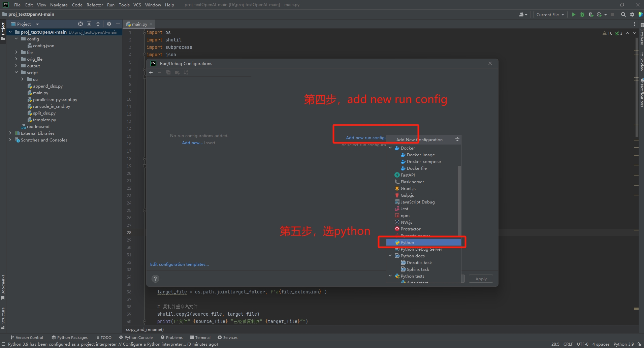Collapse the Docker group in the configuration list
This screenshot has width=644, height=348.
click(x=390, y=148)
